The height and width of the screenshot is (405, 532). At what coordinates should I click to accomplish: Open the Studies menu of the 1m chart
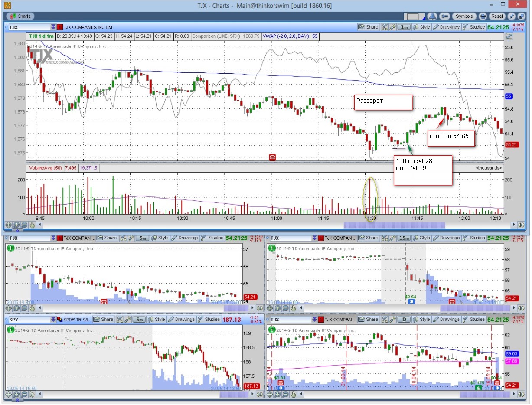click(473, 27)
